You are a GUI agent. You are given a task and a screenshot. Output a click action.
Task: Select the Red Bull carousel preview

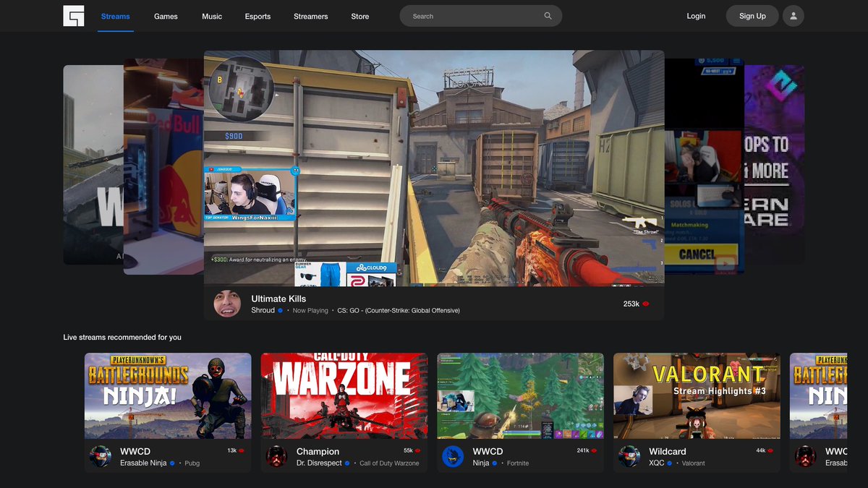tap(163, 166)
